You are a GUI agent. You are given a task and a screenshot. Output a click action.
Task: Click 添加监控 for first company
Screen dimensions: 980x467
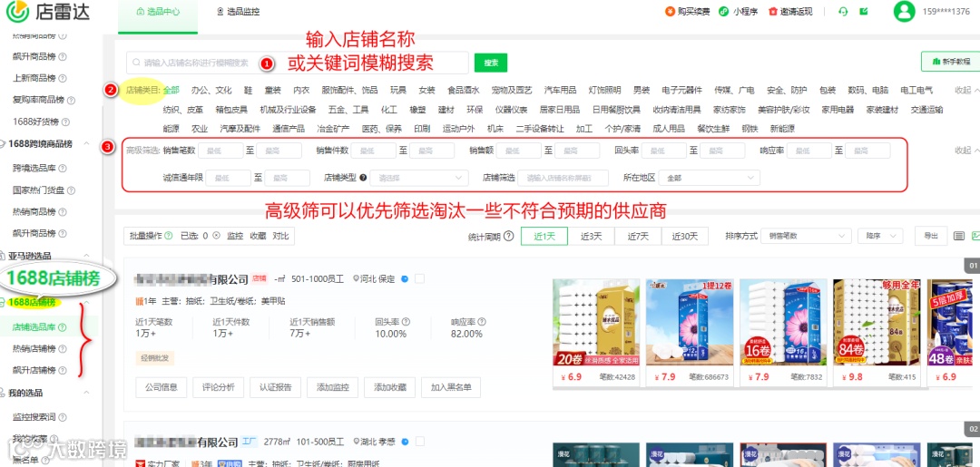click(332, 387)
